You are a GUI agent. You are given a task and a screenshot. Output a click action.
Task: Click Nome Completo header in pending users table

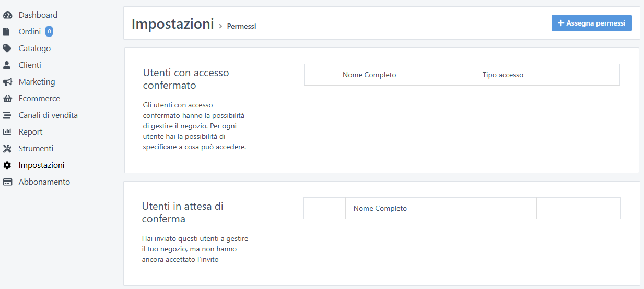380,208
